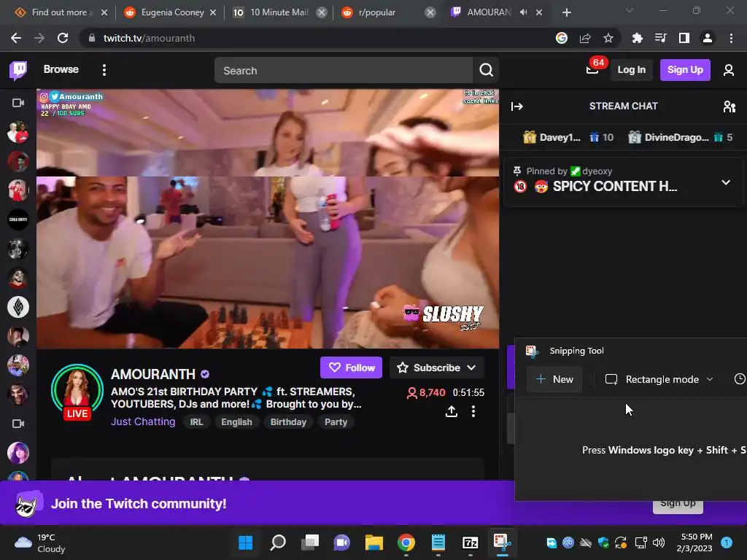Click the Sign Up button in header
This screenshot has height=560, width=747.
pos(684,70)
